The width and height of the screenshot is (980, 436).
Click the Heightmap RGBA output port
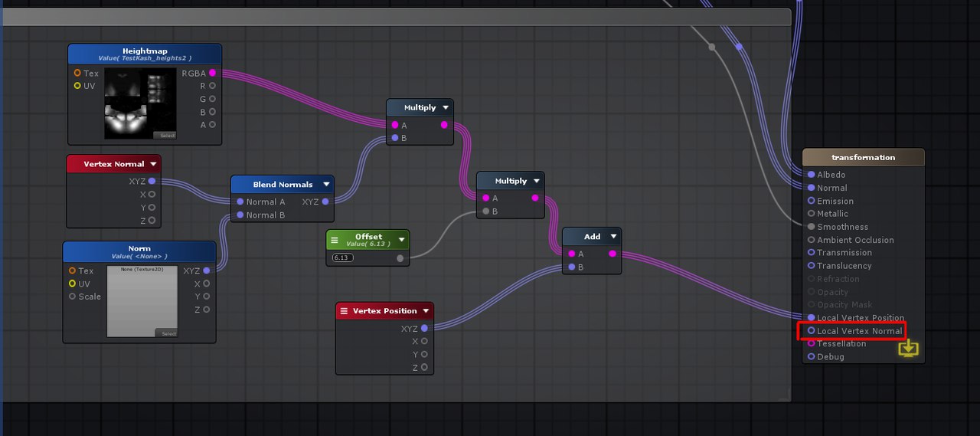coord(212,73)
